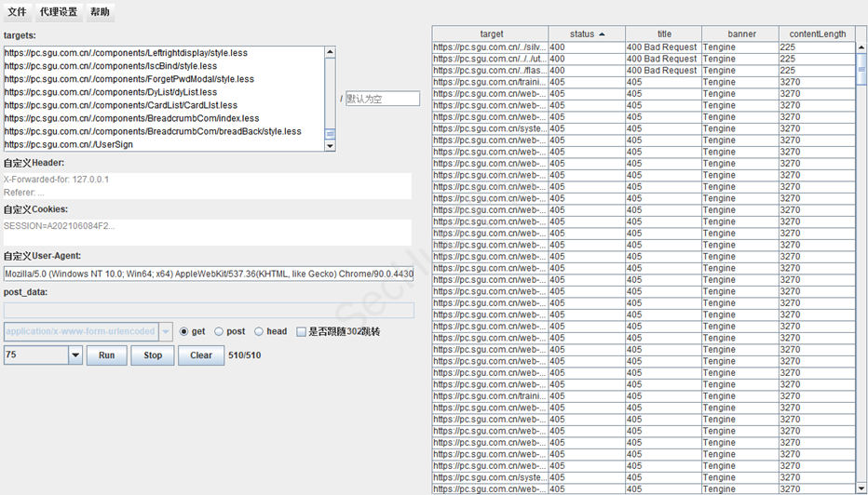Sort by the contentLength column header

coord(817,34)
